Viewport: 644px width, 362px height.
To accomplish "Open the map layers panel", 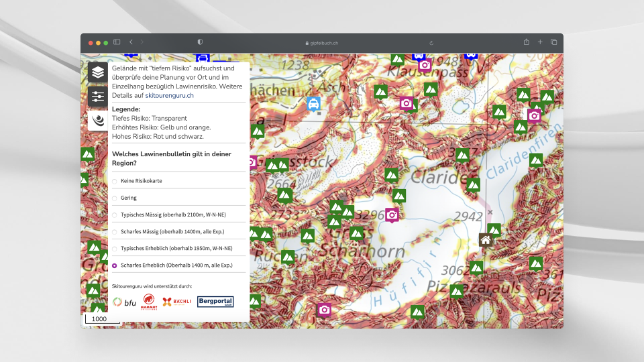I will (x=98, y=72).
